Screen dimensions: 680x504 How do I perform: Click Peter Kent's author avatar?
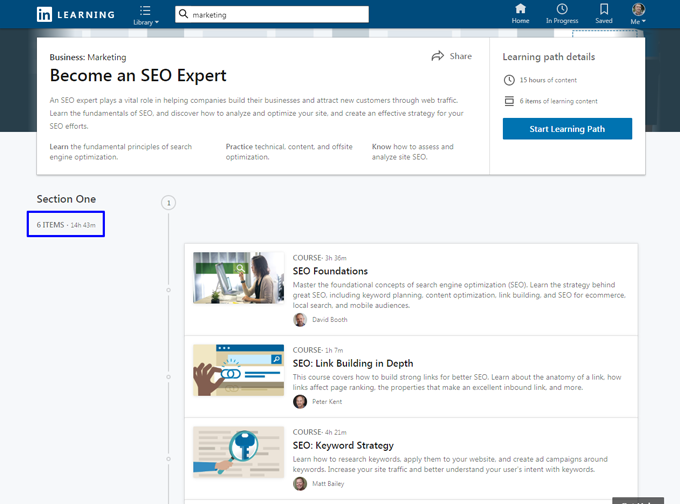tap(300, 402)
